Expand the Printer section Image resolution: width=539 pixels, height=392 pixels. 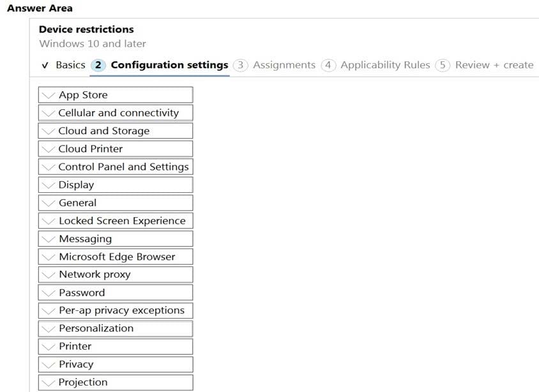tap(116, 346)
